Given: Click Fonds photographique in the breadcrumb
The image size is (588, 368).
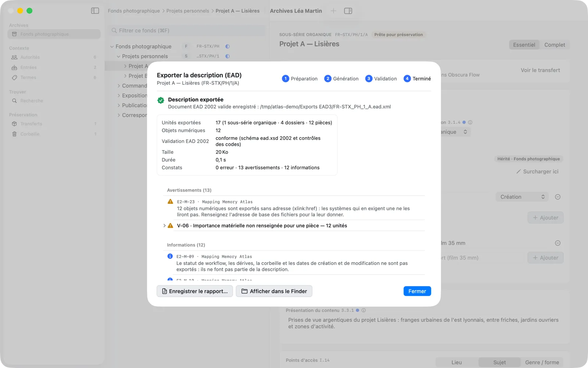Looking at the screenshot, I should coord(134,11).
